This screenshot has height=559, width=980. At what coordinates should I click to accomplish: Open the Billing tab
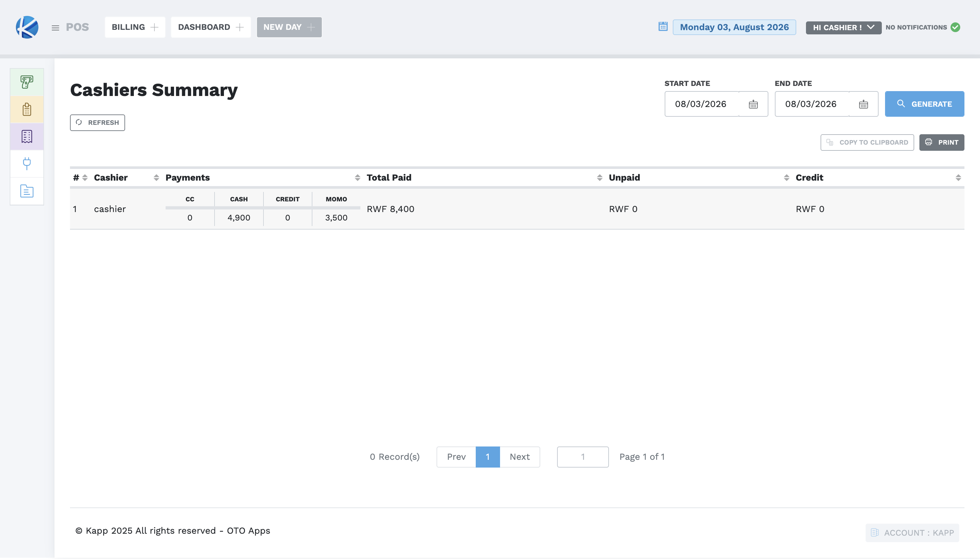pos(135,27)
